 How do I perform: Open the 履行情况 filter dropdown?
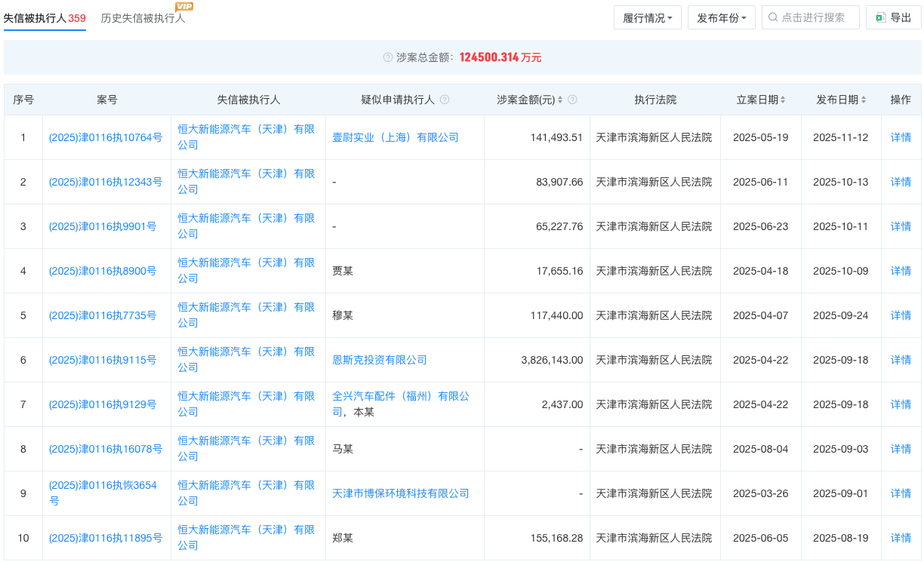point(648,17)
